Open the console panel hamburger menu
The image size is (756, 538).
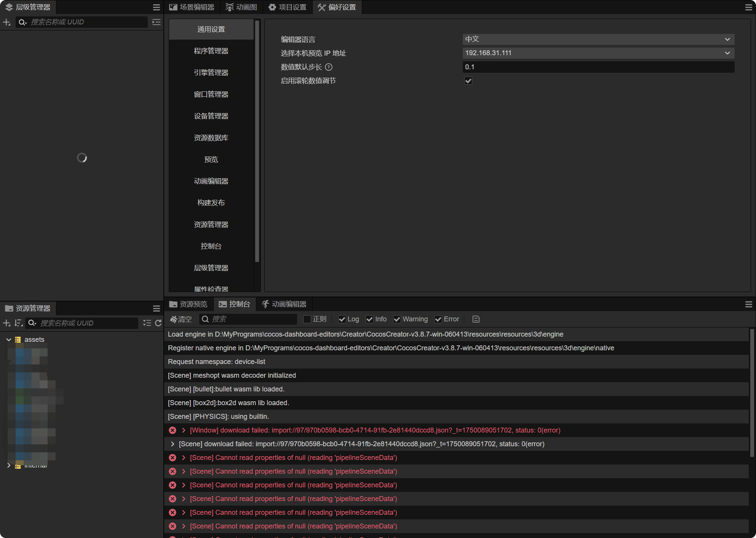(748, 304)
